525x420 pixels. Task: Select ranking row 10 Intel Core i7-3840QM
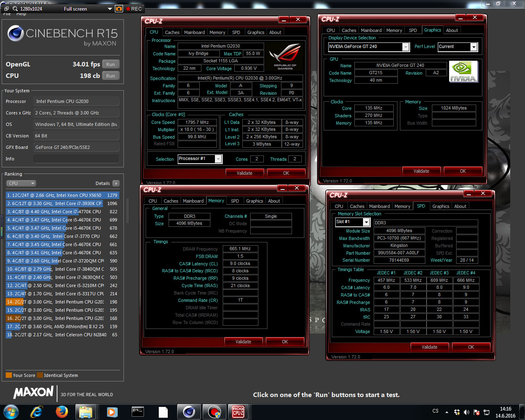point(62,269)
